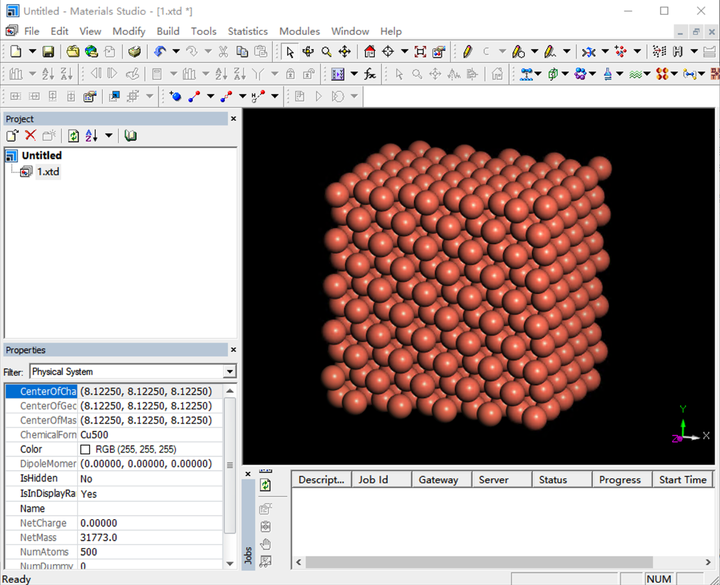
Task: Click the red Delete icon in Project panel
Action: pyautogui.click(x=30, y=135)
